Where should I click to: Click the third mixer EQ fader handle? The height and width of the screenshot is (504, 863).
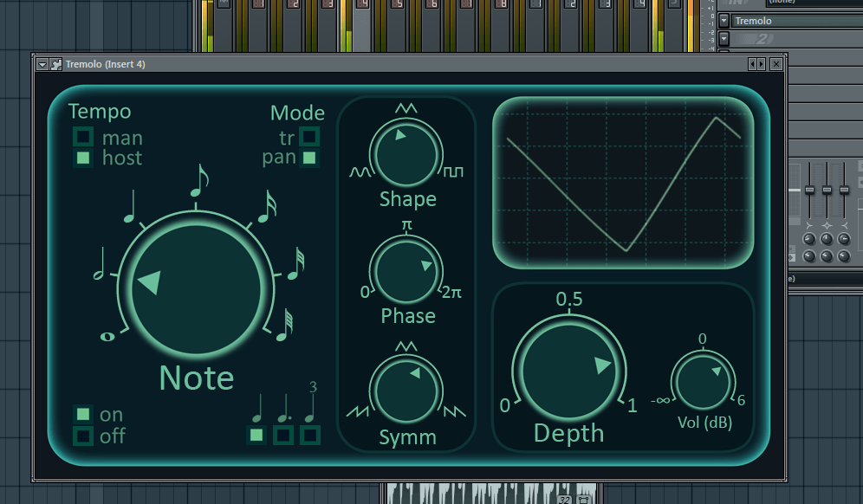coord(844,191)
